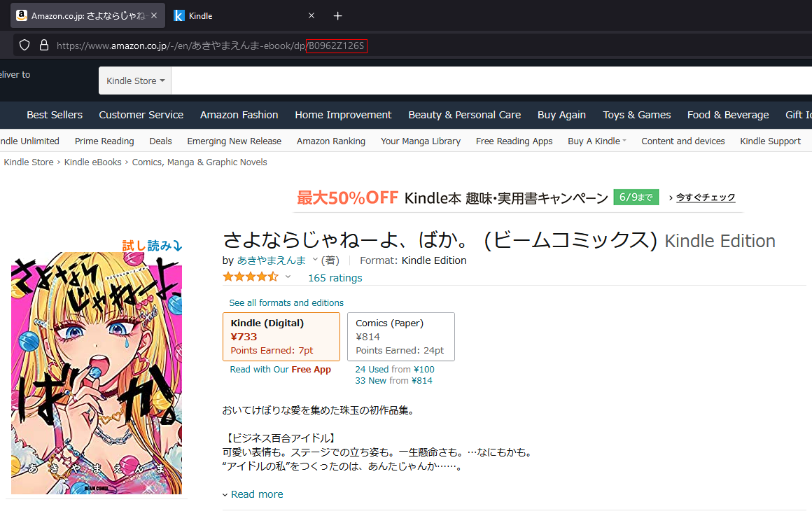The width and height of the screenshot is (812, 516).
Task: Expand the Buy A Kindle dropdown
Action: click(x=596, y=141)
